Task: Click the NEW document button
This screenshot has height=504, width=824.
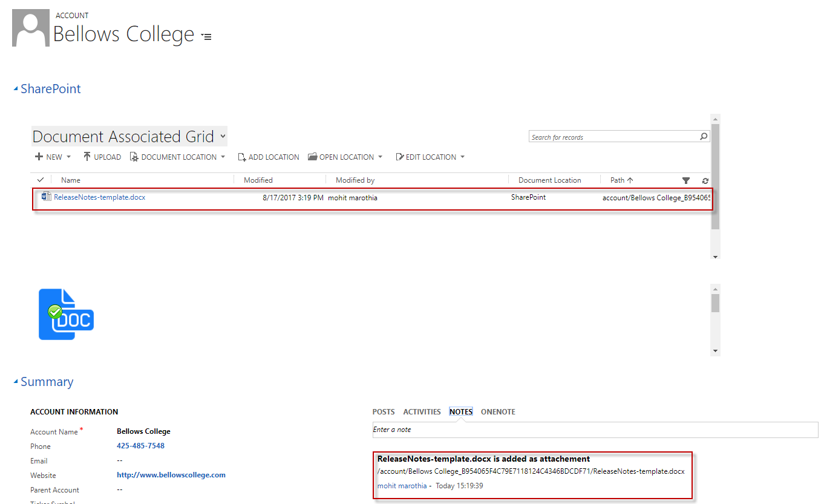Action: pyautogui.click(x=49, y=157)
